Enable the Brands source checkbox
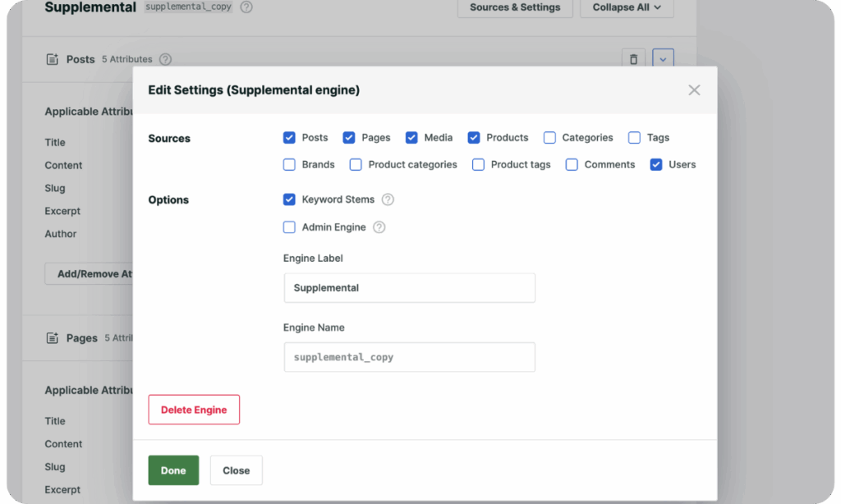 (x=289, y=165)
